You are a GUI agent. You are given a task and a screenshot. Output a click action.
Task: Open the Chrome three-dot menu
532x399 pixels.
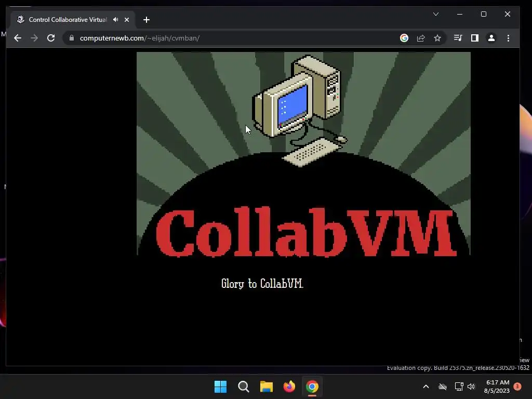[x=508, y=38]
